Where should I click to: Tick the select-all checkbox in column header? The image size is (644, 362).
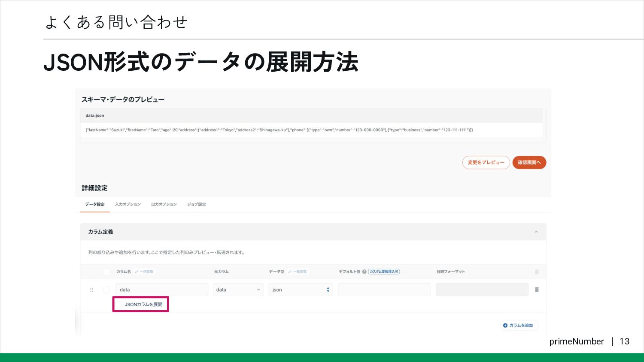pyautogui.click(x=106, y=271)
